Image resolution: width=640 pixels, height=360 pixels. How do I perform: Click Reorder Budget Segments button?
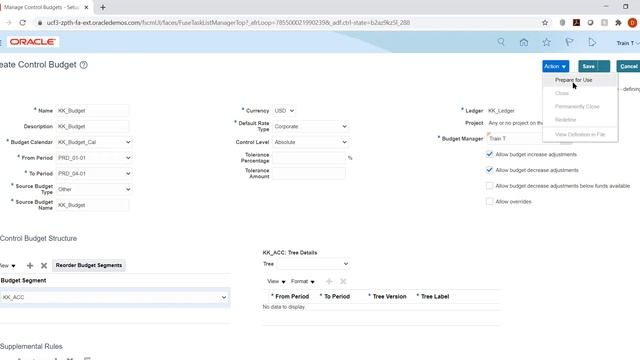coord(89,265)
